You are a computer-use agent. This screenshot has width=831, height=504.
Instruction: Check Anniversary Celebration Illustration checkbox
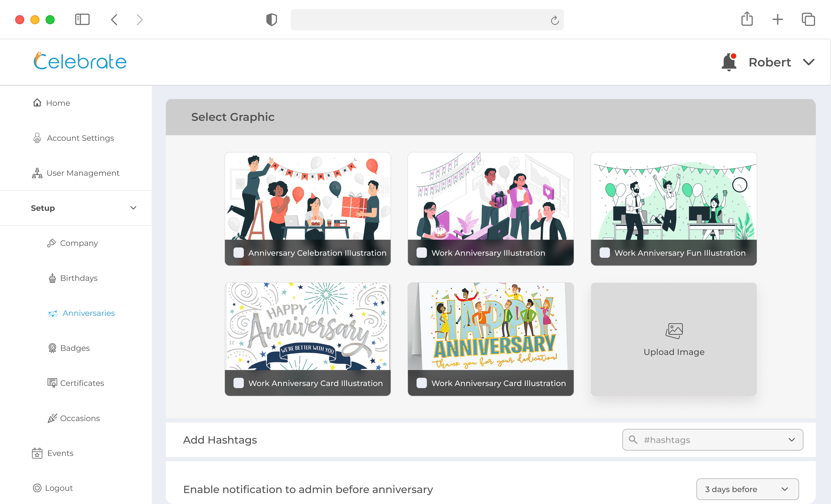(239, 253)
